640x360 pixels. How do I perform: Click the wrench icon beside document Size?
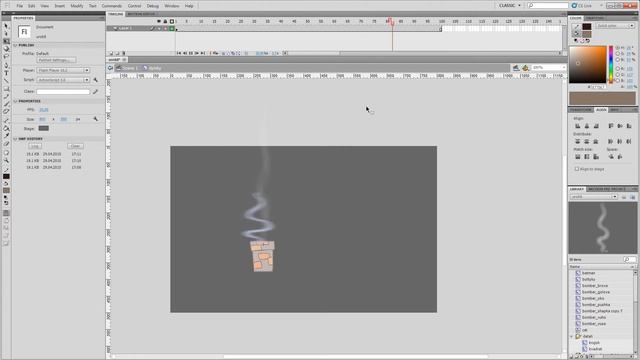[x=95, y=119]
